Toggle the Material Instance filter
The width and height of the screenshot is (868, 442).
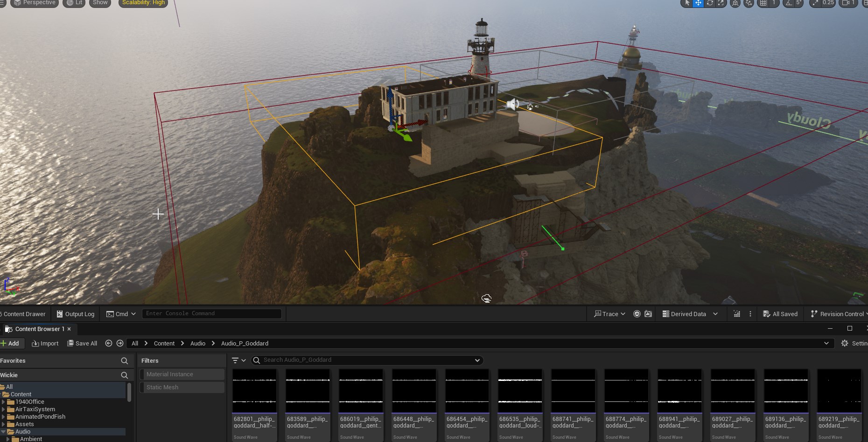point(182,374)
